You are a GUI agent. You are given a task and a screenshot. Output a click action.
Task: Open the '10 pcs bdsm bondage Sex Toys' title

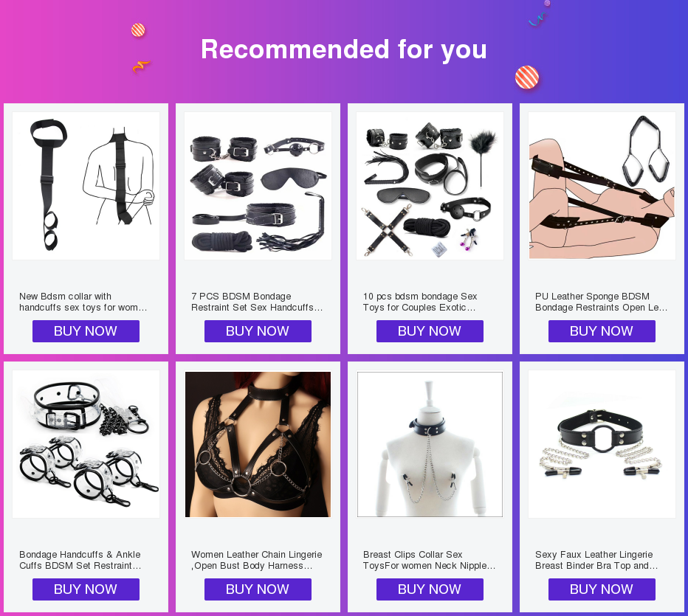click(x=420, y=302)
